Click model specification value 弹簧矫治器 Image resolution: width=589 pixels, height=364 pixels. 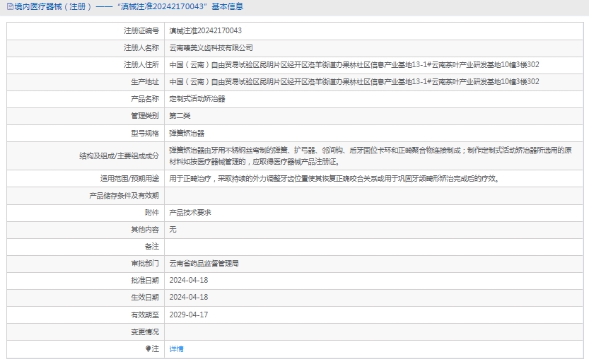click(x=187, y=133)
